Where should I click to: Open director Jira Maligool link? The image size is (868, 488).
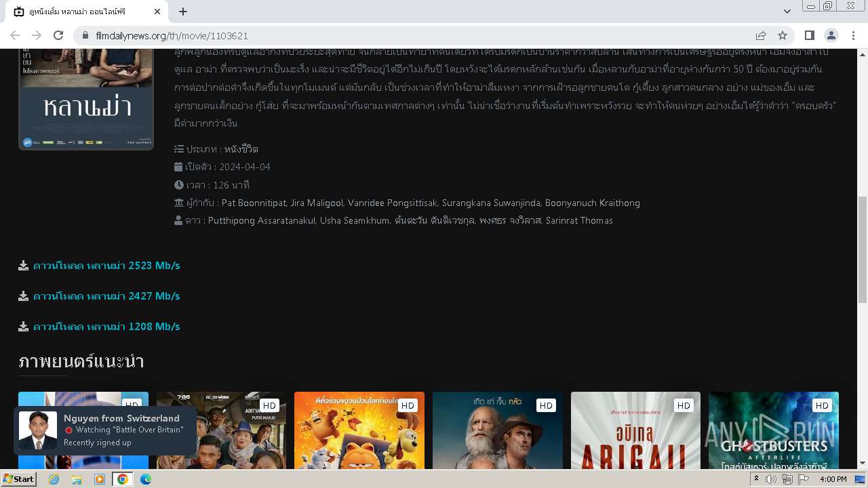(317, 203)
